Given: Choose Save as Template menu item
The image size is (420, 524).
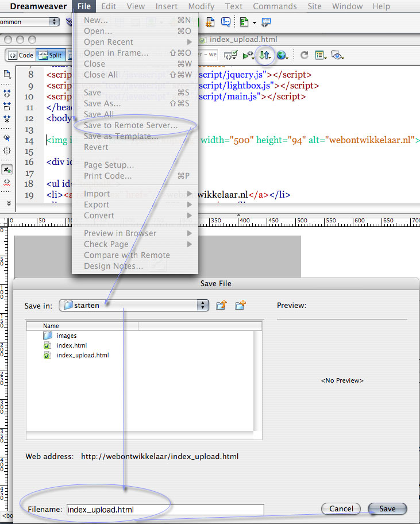Looking at the screenshot, I should coord(135,136).
